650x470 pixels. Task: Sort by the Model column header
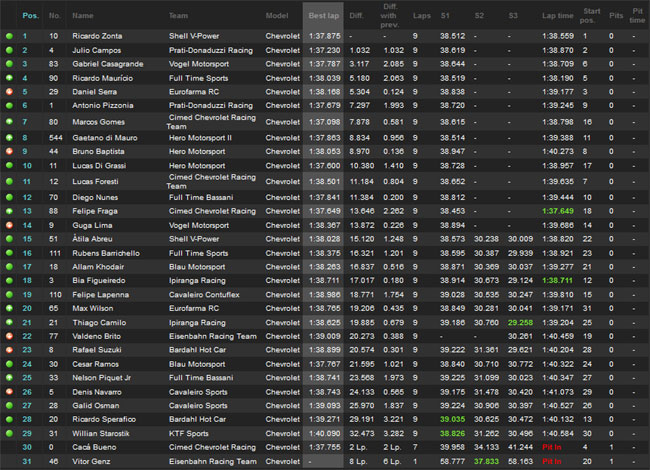coord(277,16)
